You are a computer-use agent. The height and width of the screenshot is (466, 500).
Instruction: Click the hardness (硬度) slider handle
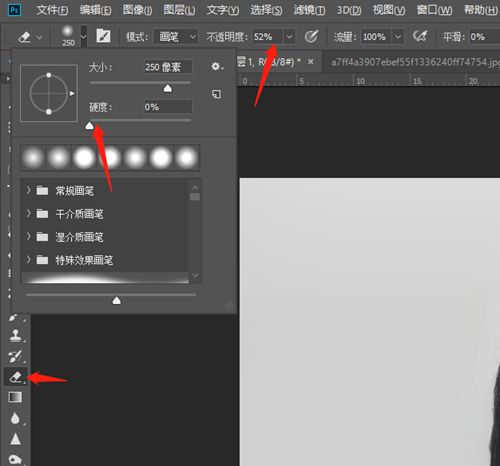coord(89,126)
